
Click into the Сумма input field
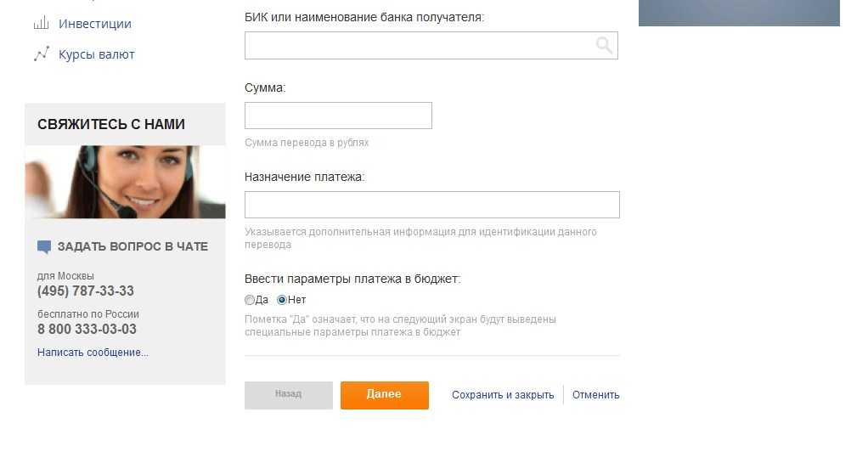[x=338, y=116]
